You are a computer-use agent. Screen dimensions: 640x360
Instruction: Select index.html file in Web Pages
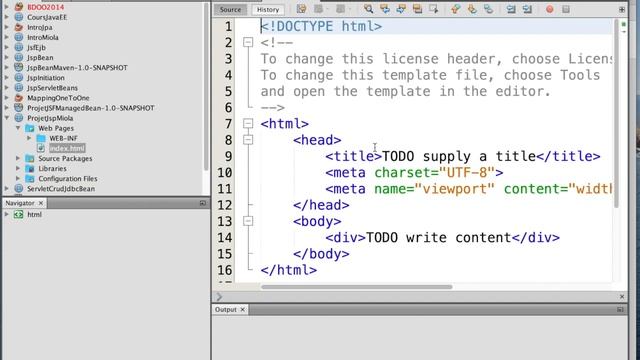tap(67, 148)
